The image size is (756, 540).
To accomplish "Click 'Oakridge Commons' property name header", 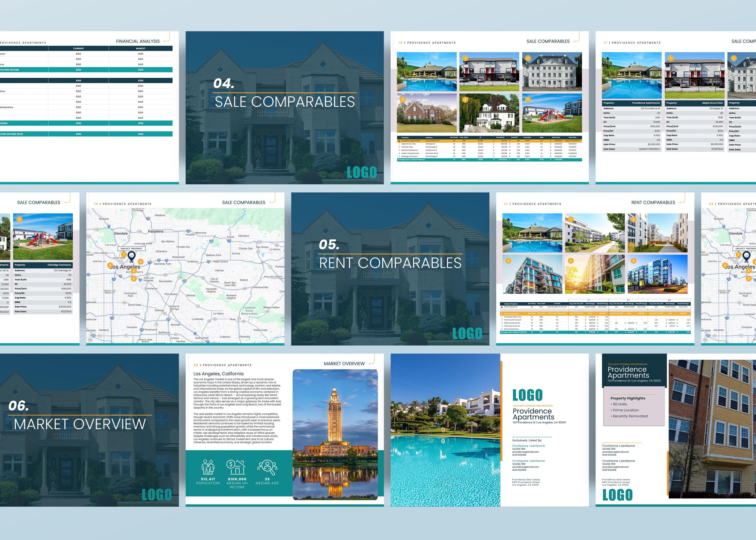I will tap(59, 265).
